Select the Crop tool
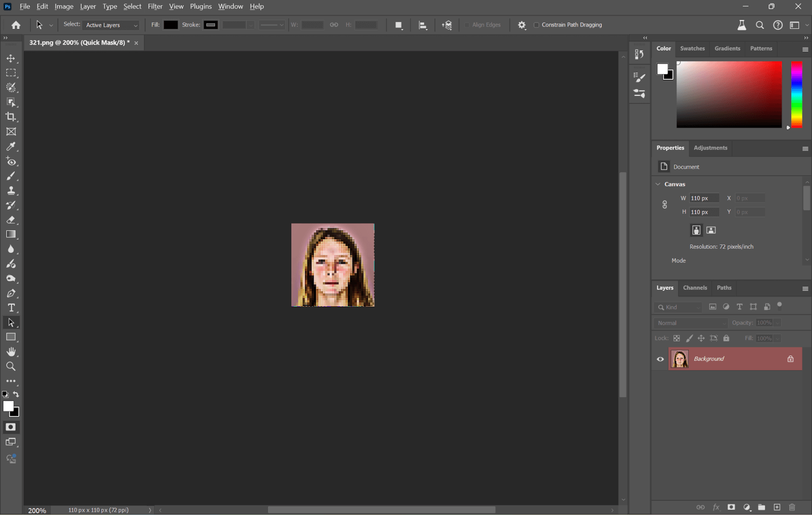Image resolution: width=812 pixels, height=515 pixels. 11,117
